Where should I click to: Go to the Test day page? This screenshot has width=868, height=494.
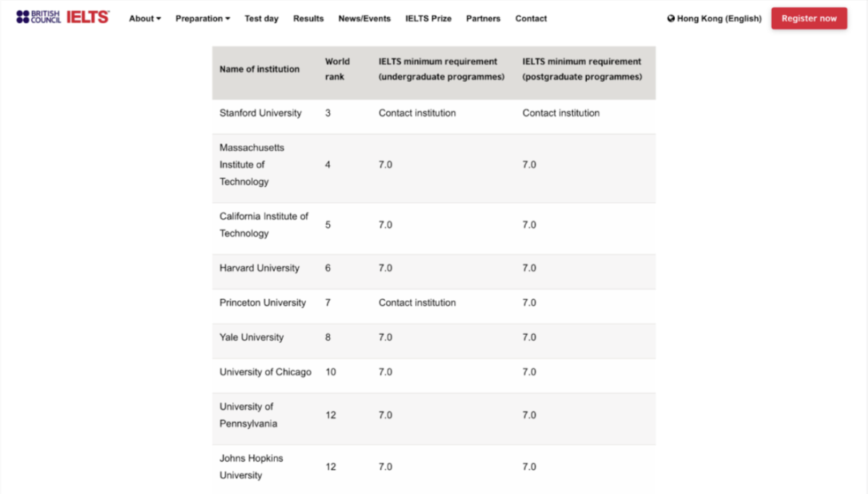261,19
